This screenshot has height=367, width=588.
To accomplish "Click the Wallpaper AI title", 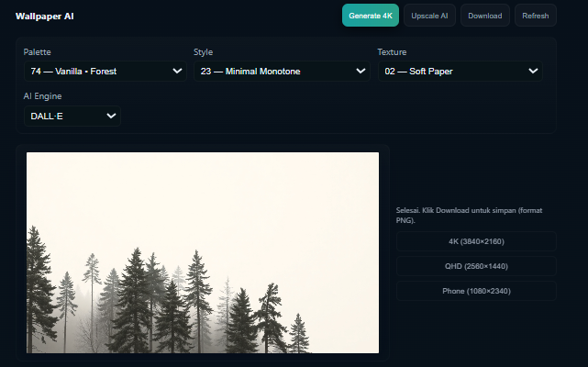I will [x=45, y=17].
